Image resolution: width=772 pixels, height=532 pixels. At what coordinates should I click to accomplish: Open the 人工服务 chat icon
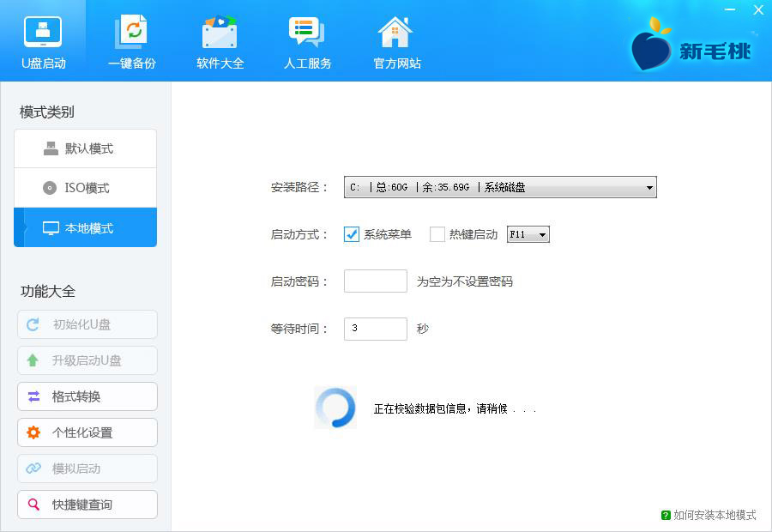tap(306, 32)
